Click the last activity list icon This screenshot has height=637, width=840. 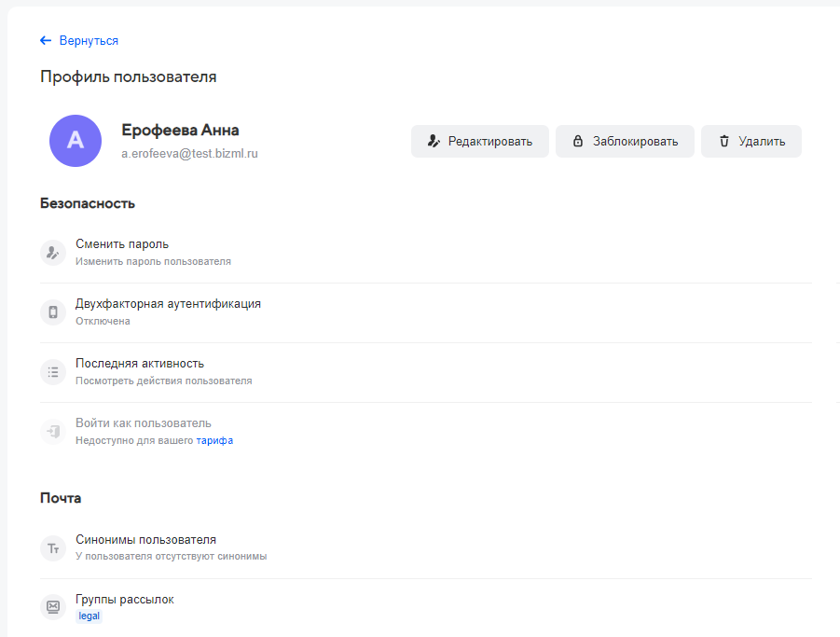click(53, 372)
